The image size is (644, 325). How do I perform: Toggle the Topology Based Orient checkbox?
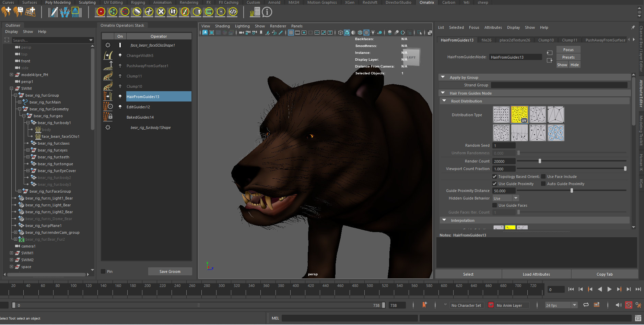point(495,177)
